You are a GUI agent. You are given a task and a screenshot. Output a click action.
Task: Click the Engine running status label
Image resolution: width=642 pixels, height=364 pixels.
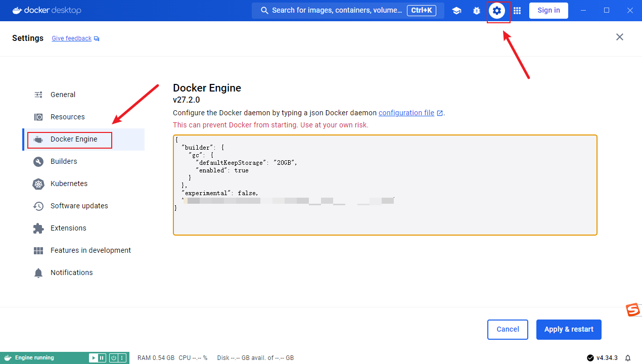[x=34, y=358]
